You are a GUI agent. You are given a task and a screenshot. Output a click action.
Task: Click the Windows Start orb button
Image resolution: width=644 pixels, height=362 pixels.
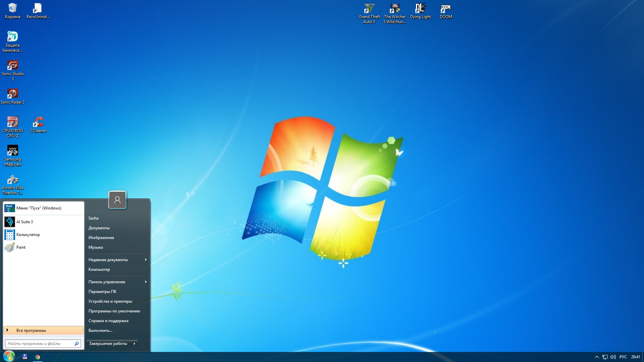tap(9, 356)
